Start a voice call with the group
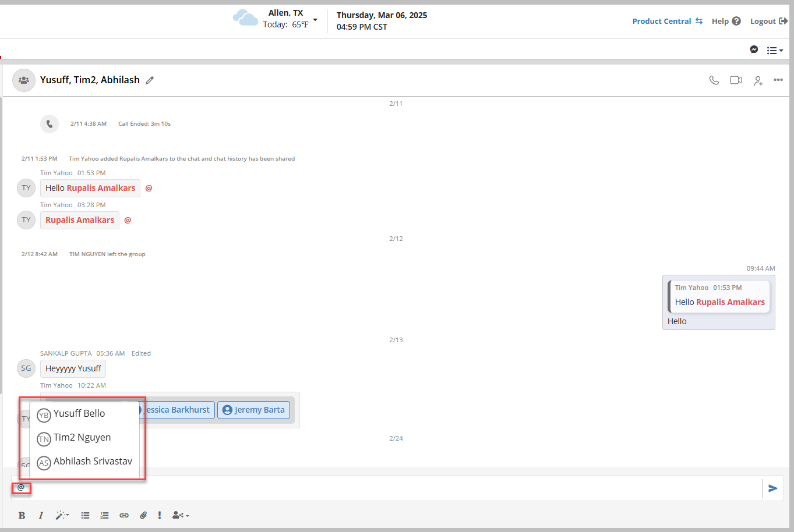The width and height of the screenshot is (794, 532). [714, 80]
